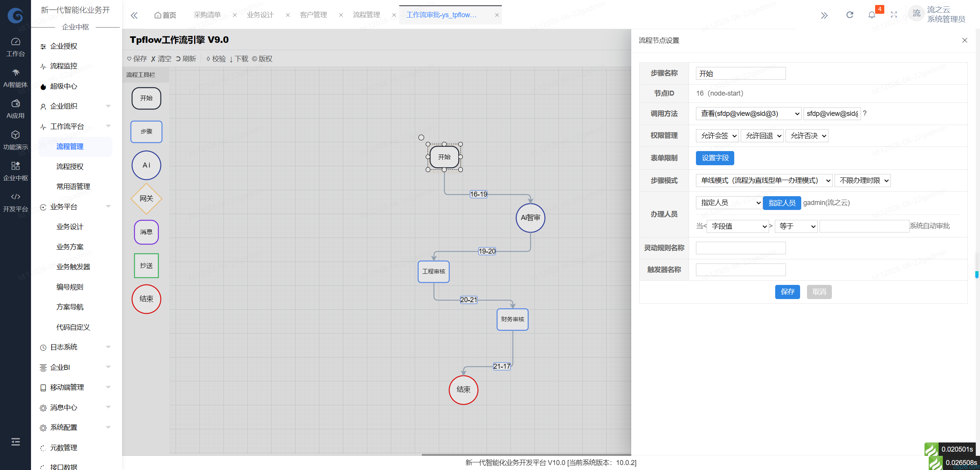Click the 财务审核 node on canvas
The image size is (980, 470).
point(513,319)
